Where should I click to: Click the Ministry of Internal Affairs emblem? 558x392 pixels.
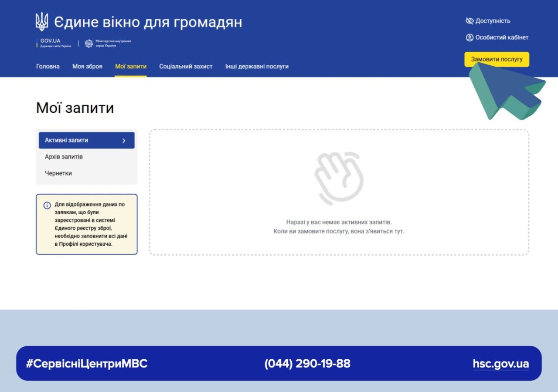89,43
